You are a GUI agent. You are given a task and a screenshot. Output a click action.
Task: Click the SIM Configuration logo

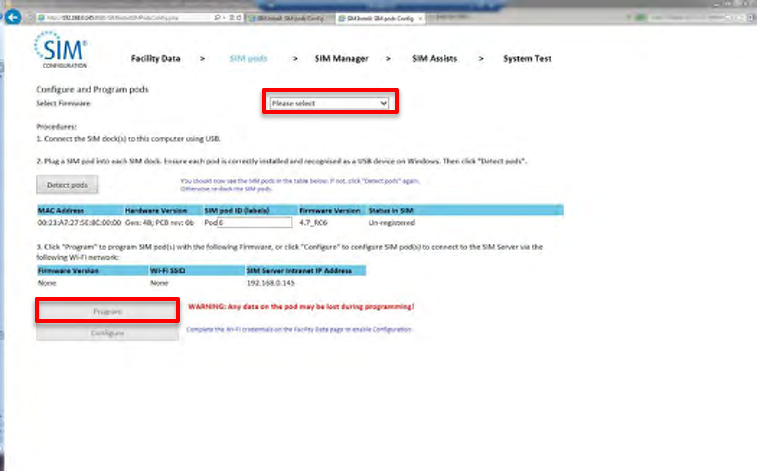coord(61,50)
